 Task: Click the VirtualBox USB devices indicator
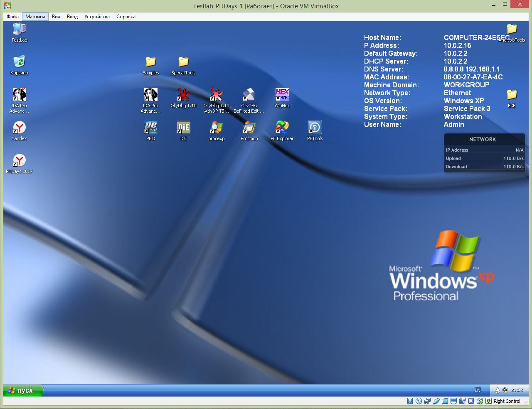point(436,401)
